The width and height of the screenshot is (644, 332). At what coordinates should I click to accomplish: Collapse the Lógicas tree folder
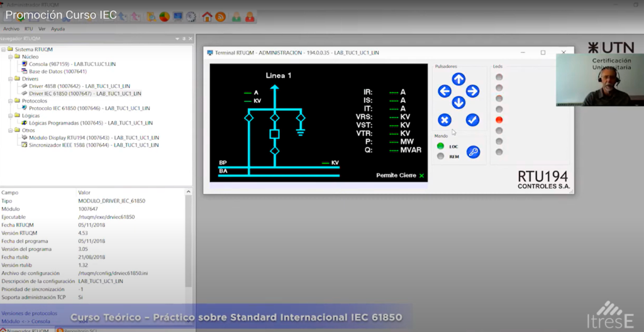(x=10, y=116)
